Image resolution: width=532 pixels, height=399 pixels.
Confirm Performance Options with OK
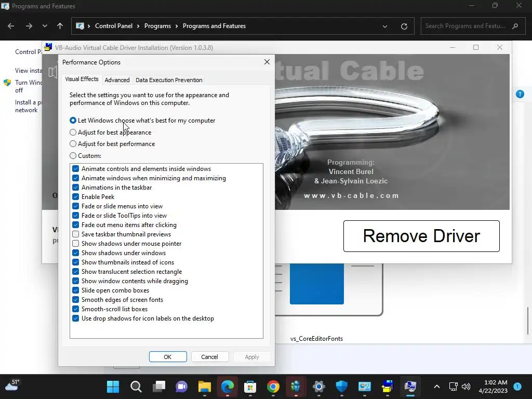pyautogui.click(x=168, y=356)
